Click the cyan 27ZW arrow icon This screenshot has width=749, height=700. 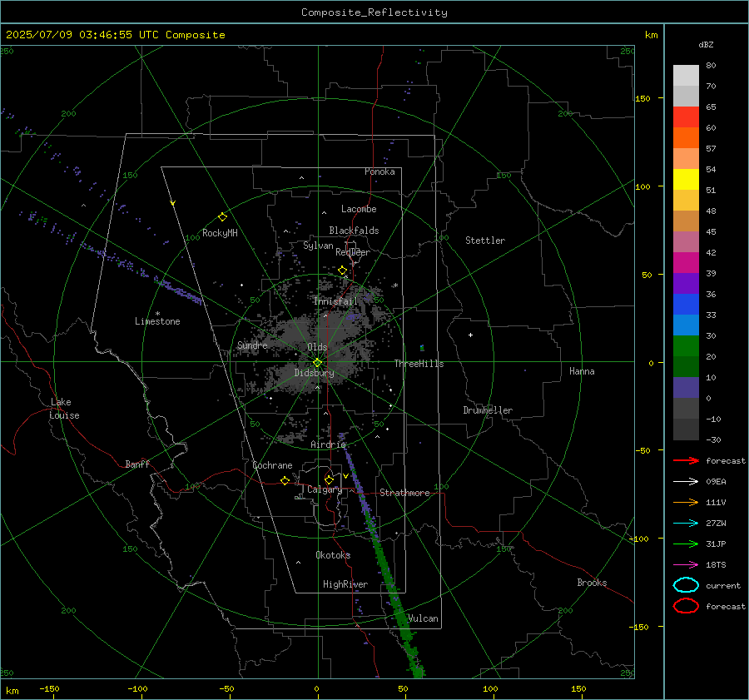click(x=686, y=523)
